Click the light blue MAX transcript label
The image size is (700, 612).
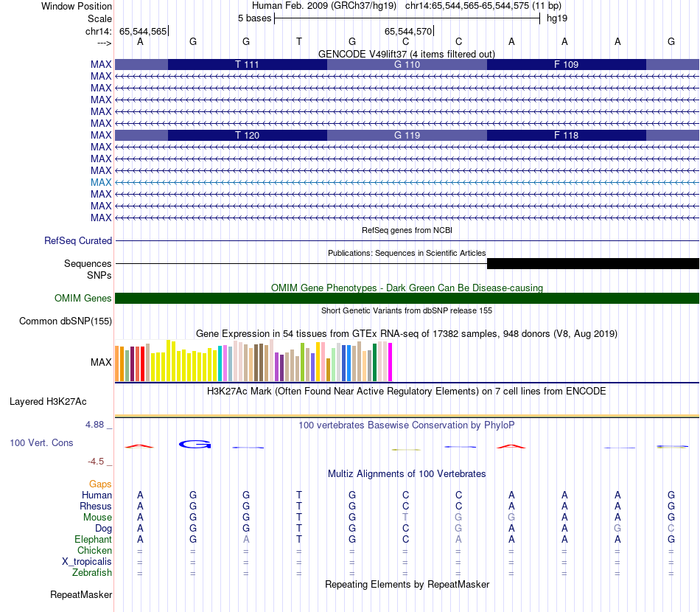click(101, 182)
